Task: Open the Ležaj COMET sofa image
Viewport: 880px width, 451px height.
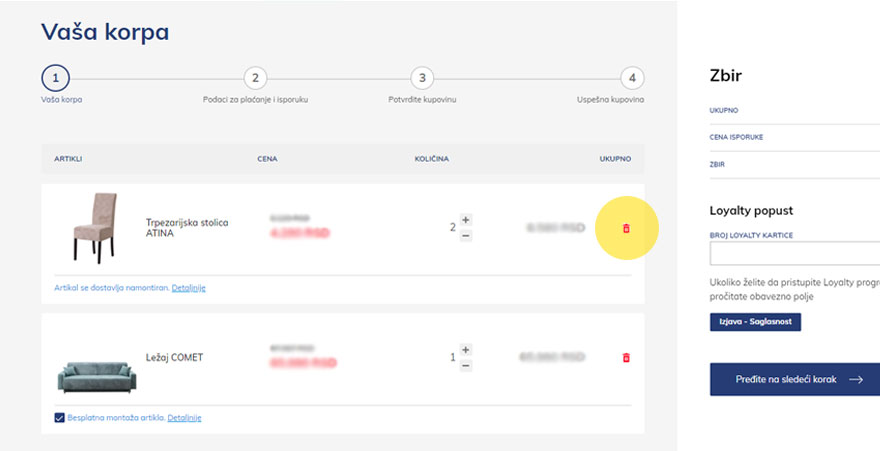Action: [97, 376]
